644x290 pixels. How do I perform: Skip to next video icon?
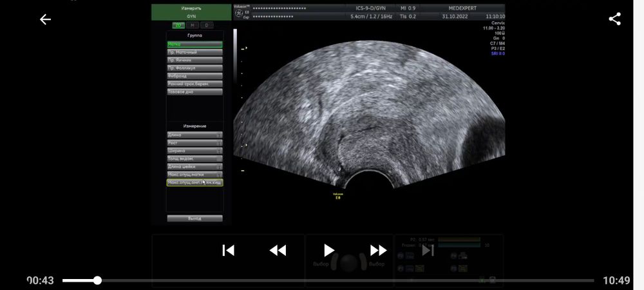428,250
